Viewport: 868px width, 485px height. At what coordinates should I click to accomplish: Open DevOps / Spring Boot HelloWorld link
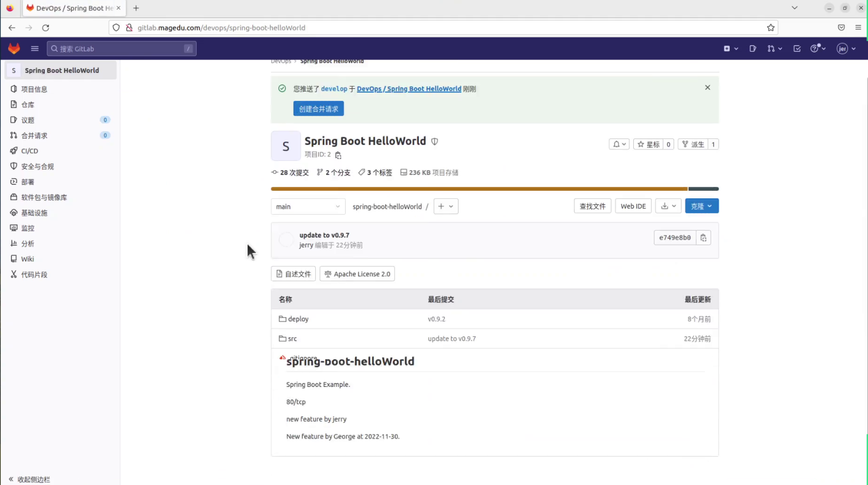click(x=409, y=89)
